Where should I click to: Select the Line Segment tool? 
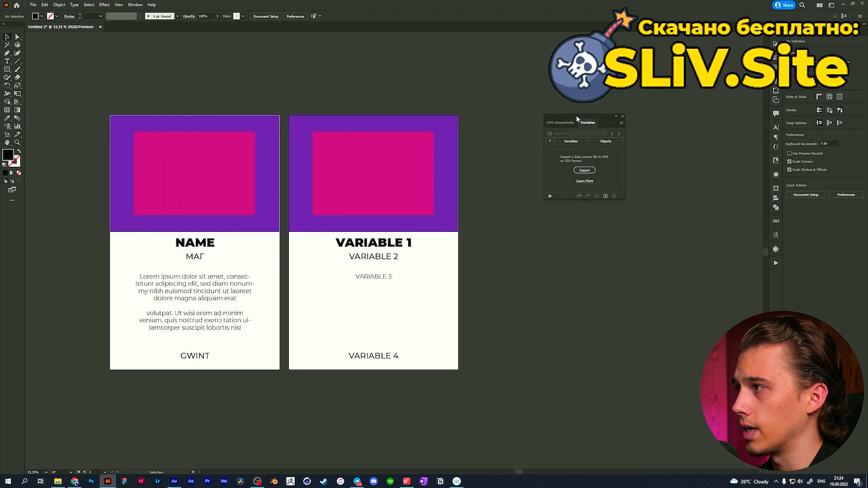coord(18,61)
